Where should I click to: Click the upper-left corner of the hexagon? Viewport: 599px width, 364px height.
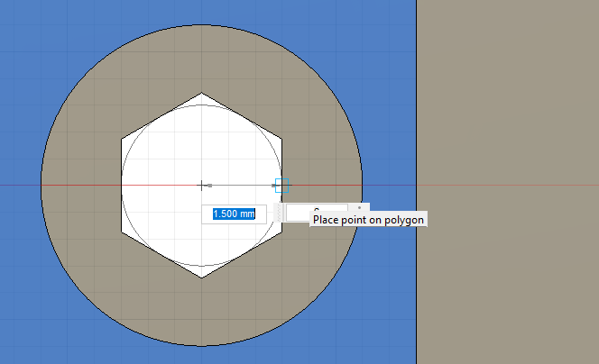[122, 138]
